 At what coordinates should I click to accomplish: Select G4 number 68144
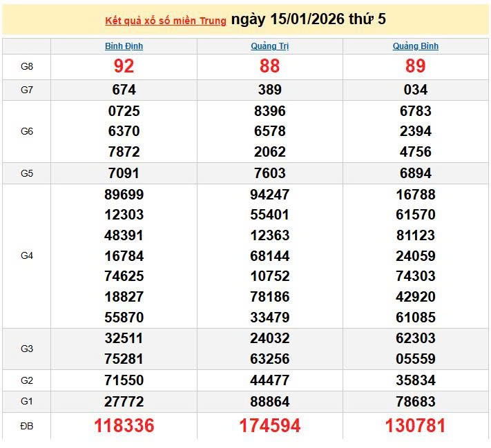click(269, 256)
